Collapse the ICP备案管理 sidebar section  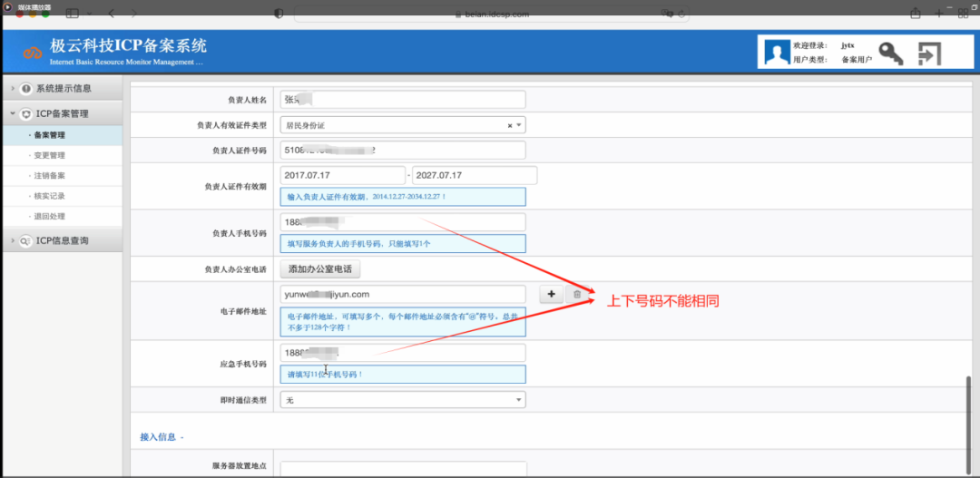[x=62, y=114]
